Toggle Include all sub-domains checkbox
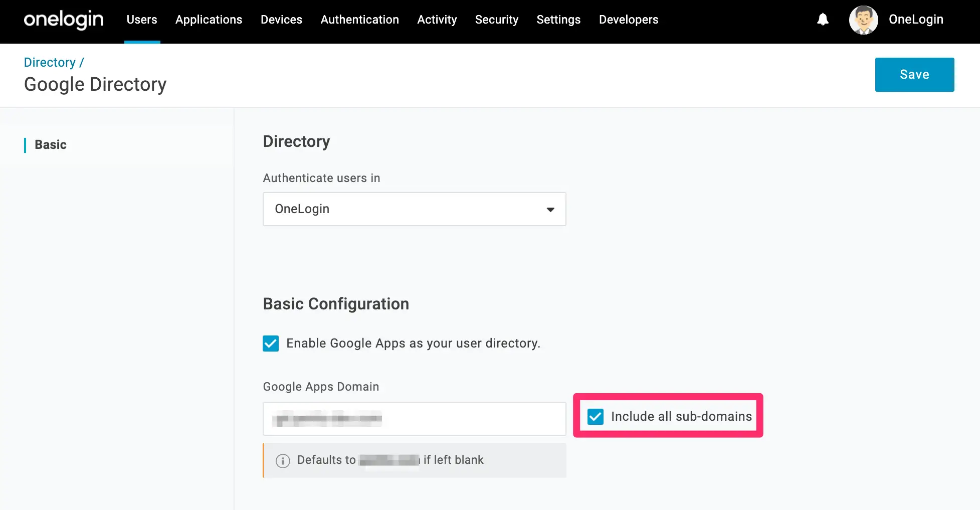Image resolution: width=980 pixels, height=510 pixels. pyautogui.click(x=596, y=416)
